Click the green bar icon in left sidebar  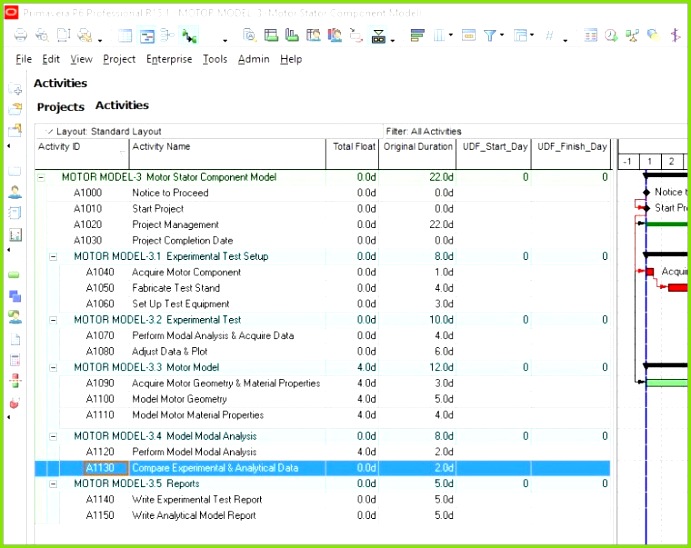(15, 274)
